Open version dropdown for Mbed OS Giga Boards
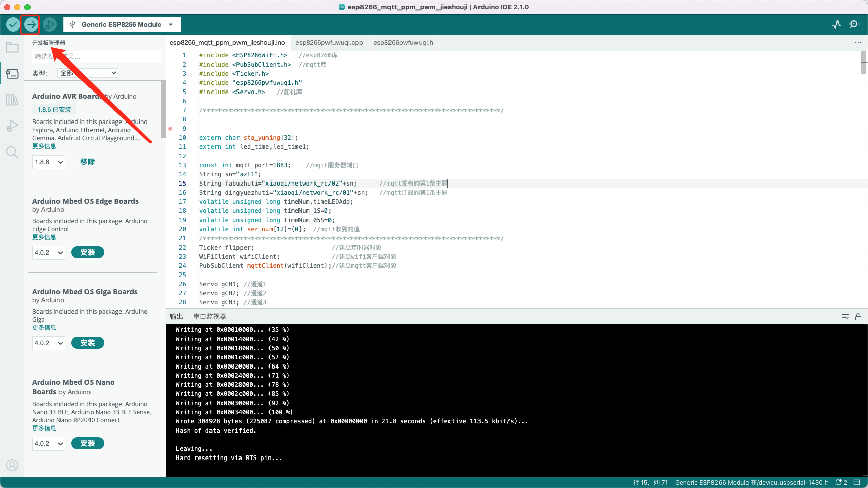 (49, 343)
